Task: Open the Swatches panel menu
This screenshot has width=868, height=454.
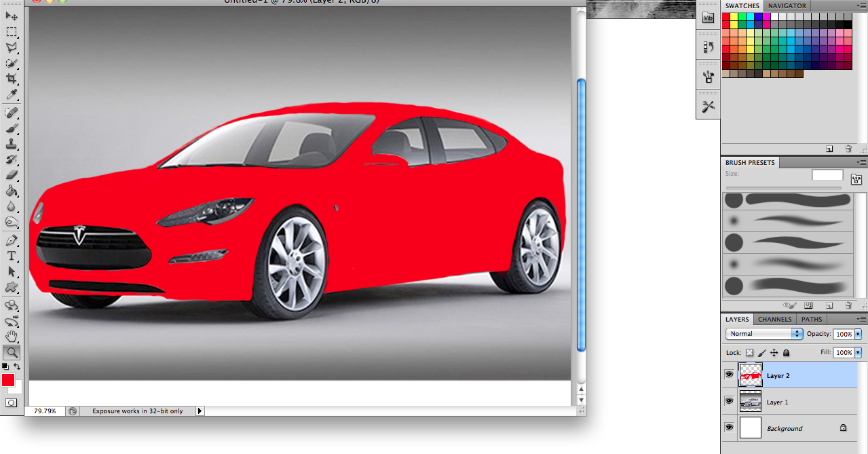Action: click(x=862, y=5)
